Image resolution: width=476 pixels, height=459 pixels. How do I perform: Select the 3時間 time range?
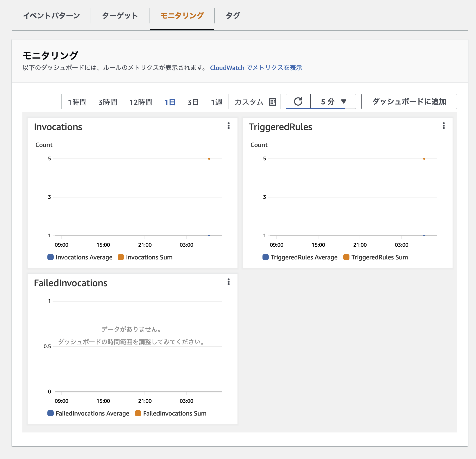108,102
